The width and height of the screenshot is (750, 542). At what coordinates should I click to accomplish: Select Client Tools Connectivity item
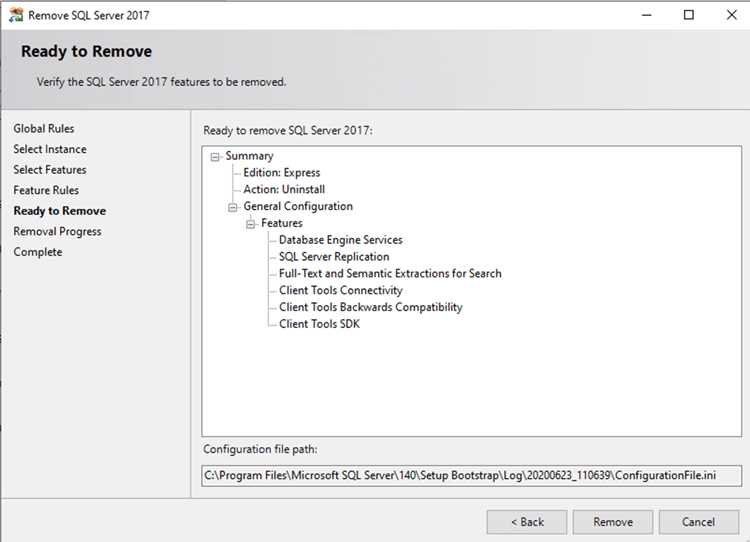pos(341,290)
